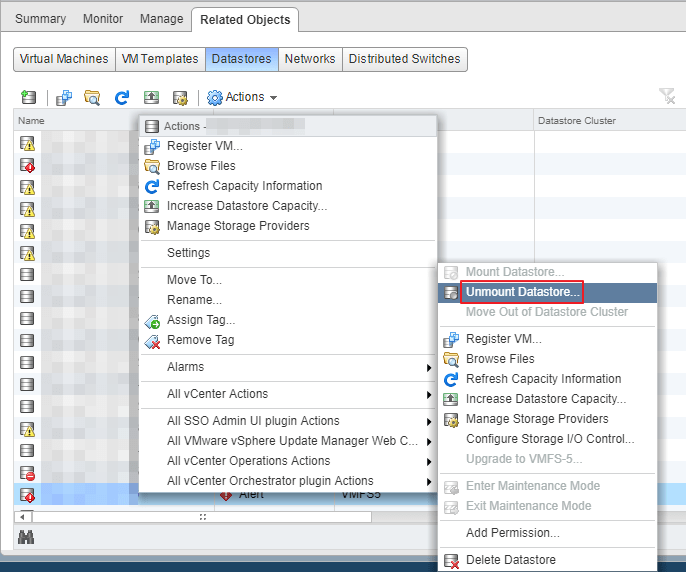
Task: Click the gear icon beside Actions
Action: (214, 98)
